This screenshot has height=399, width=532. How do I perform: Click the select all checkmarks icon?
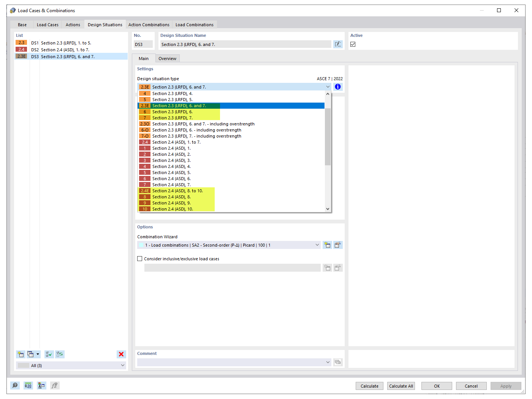pos(49,354)
